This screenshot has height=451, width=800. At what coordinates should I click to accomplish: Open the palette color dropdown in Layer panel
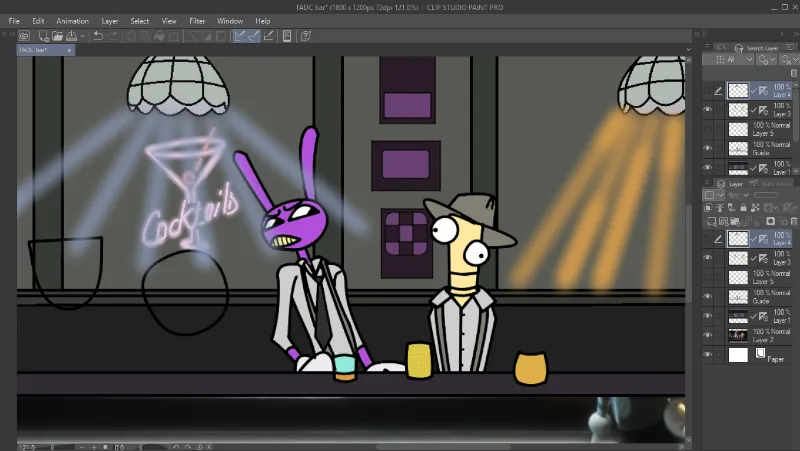tap(714, 195)
